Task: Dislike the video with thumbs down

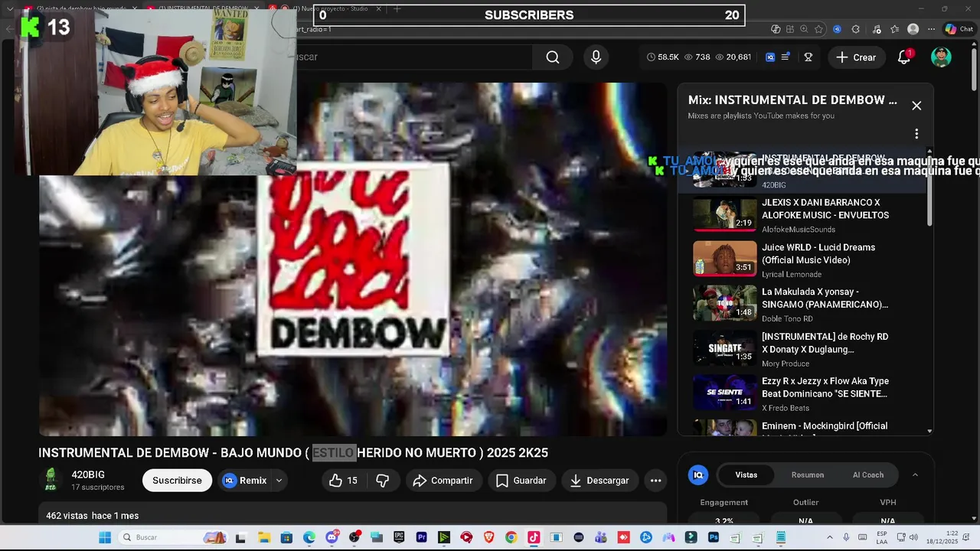Action: point(382,481)
